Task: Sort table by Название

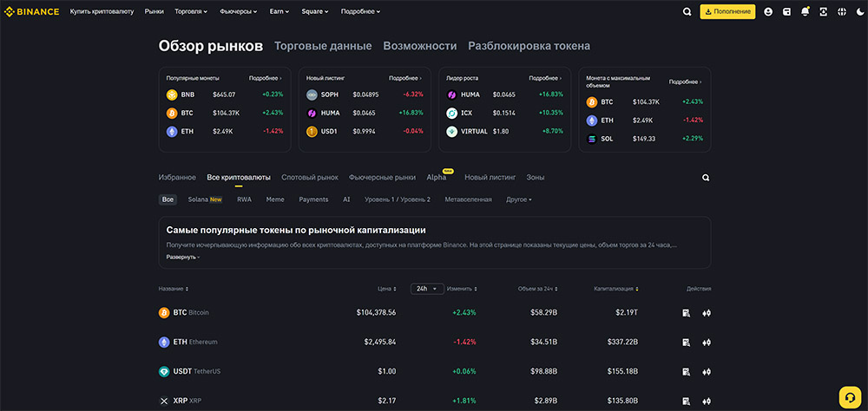Action: click(174, 289)
